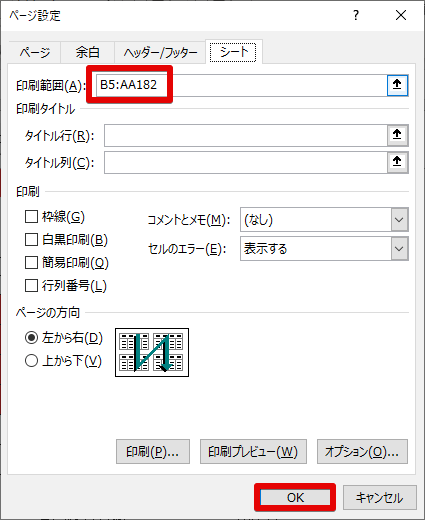Viewport: 425px width, 520px height.
Task: Click the キャンセル button
Action: (x=380, y=497)
